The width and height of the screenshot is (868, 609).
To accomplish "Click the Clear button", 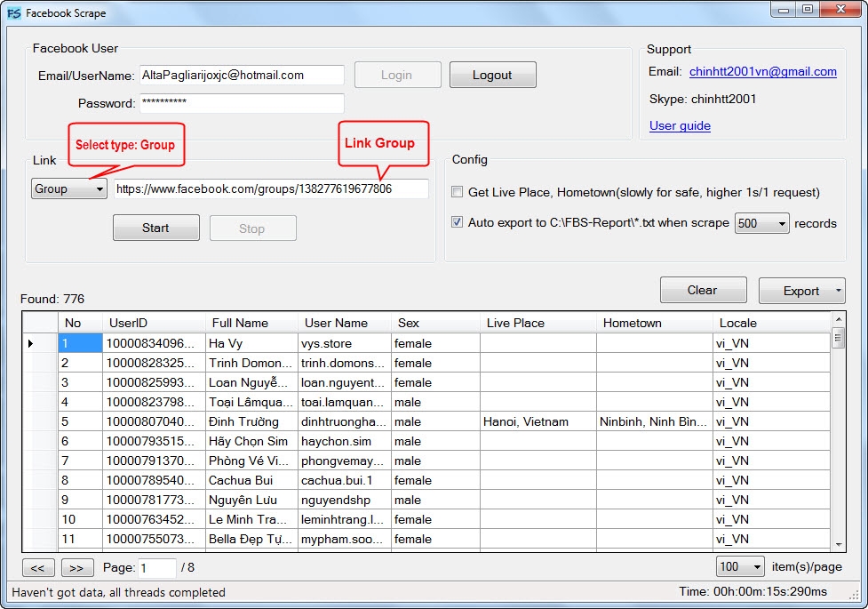I will click(x=703, y=291).
